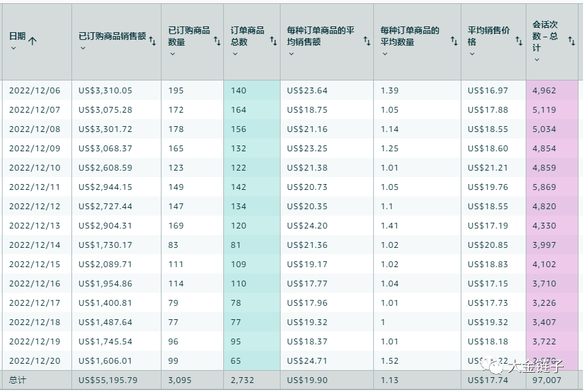Sort the 会话次数–总计 column using its arrows
The height and width of the screenshot is (392, 583).
(571, 41)
